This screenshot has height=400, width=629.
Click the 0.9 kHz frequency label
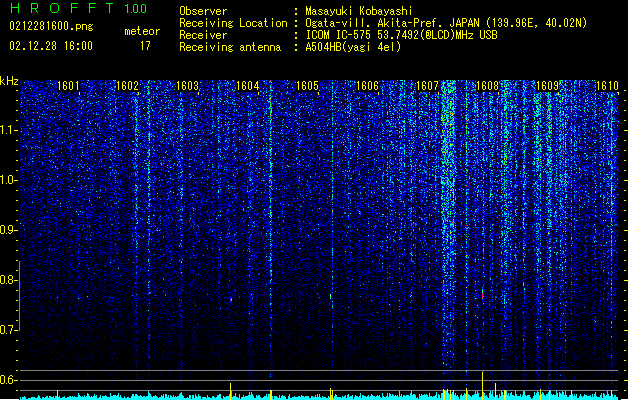[9, 230]
